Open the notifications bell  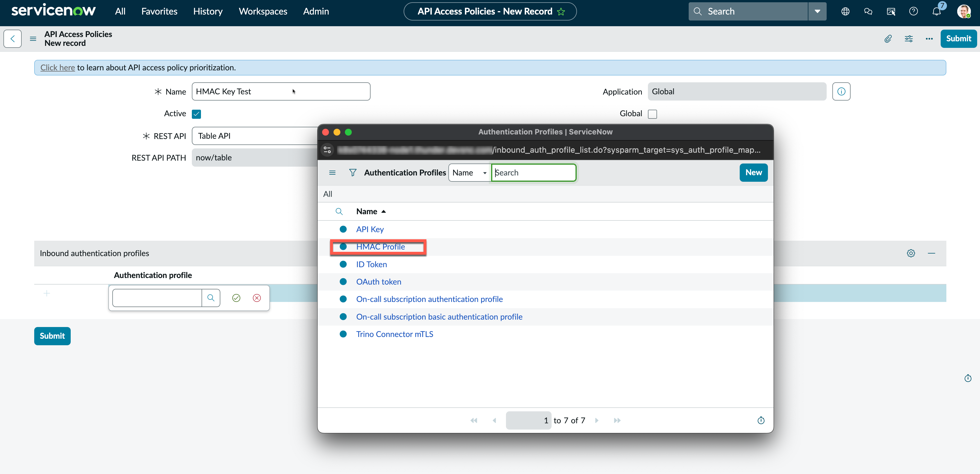(937, 11)
